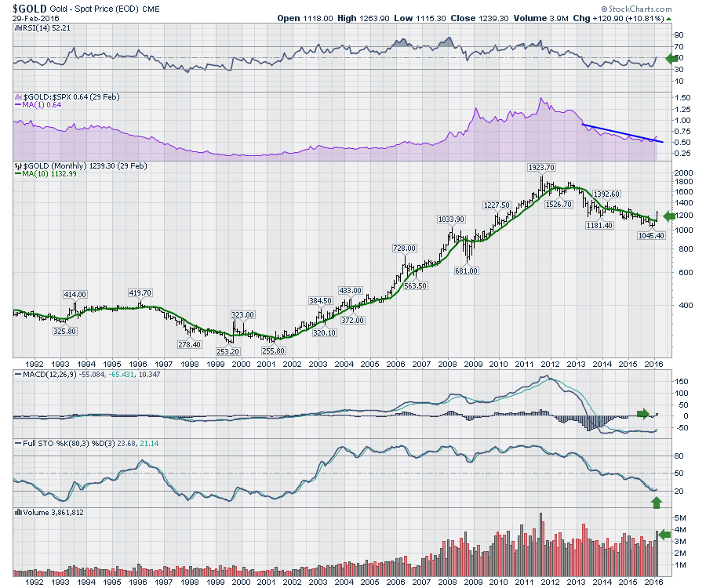This screenshot has width=706, height=588.
Task: Click the 419.70 price label
Action: 140,293
